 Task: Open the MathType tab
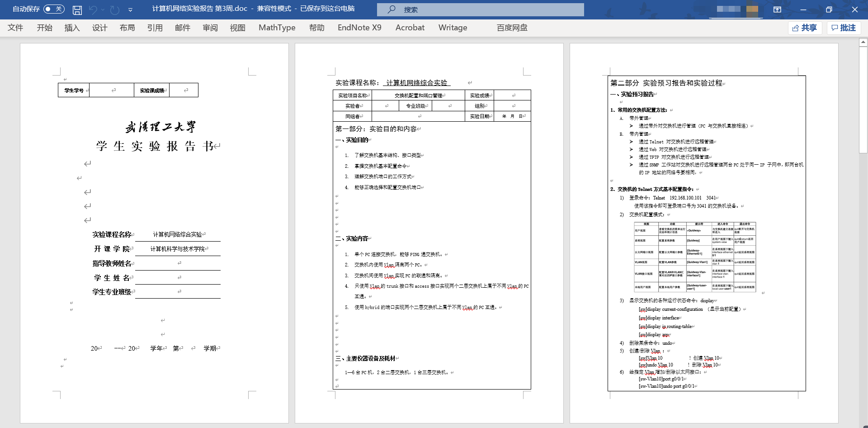[x=277, y=28]
